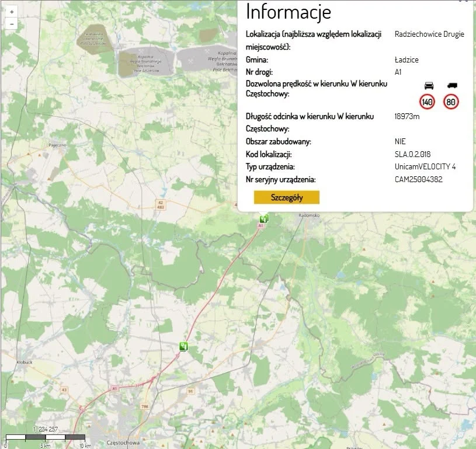The image size is (476, 449).
Task: Click road 42/483 shield on map
Action: 161,205
